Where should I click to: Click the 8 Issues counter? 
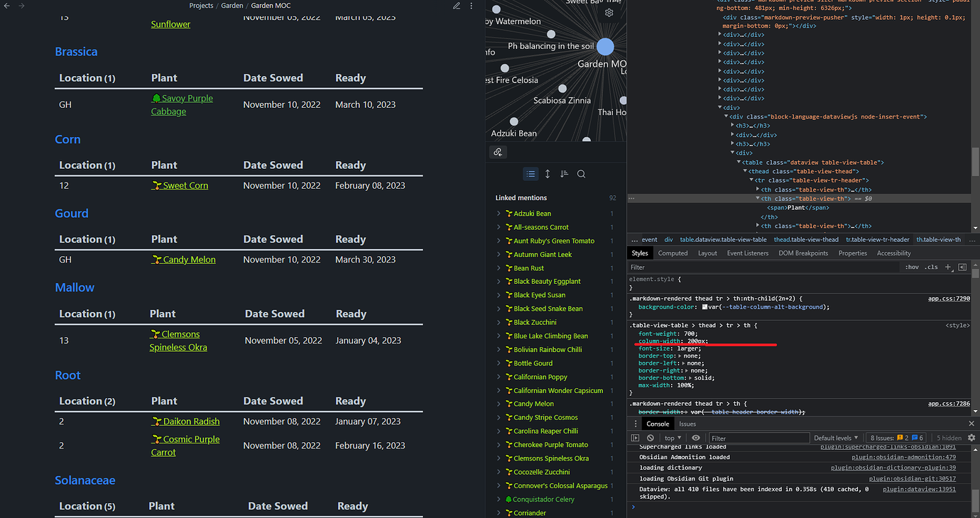897,438
